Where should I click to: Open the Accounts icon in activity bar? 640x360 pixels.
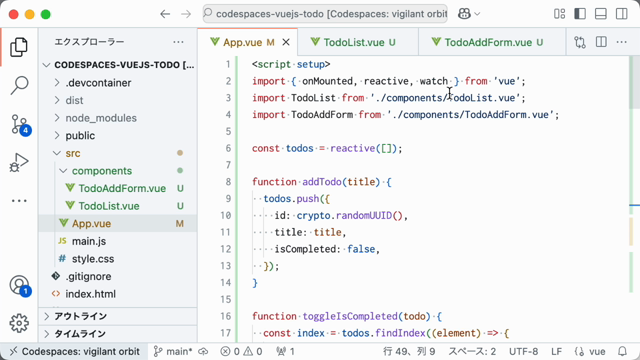[20, 285]
